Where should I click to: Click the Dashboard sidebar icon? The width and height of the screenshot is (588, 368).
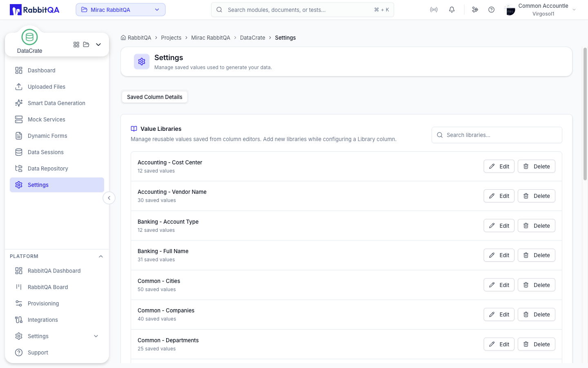[x=19, y=70]
